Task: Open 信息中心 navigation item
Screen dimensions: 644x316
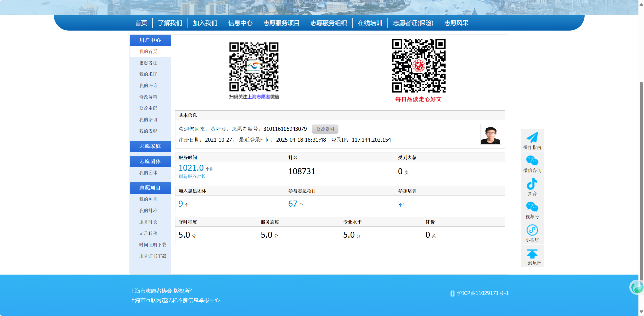Action: tap(240, 23)
